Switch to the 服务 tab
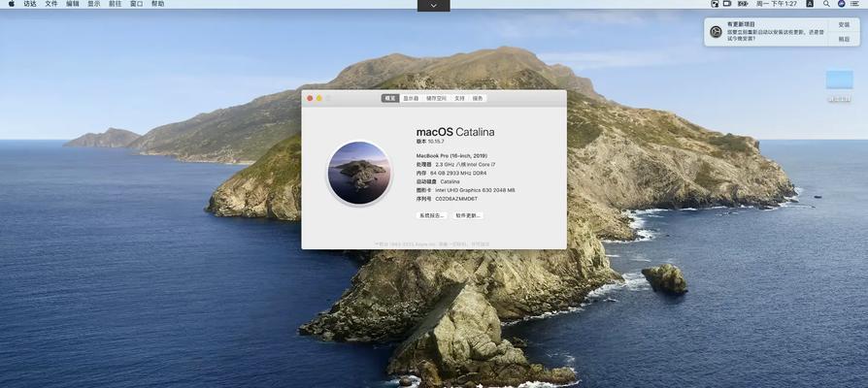The height and width of the screenshot is (388, 868). [x=478, y=98]
